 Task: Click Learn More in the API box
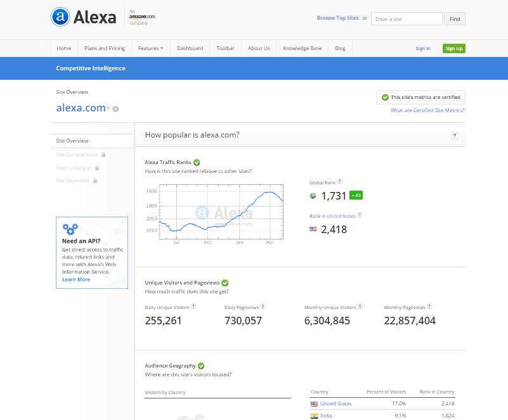(76, 279)
